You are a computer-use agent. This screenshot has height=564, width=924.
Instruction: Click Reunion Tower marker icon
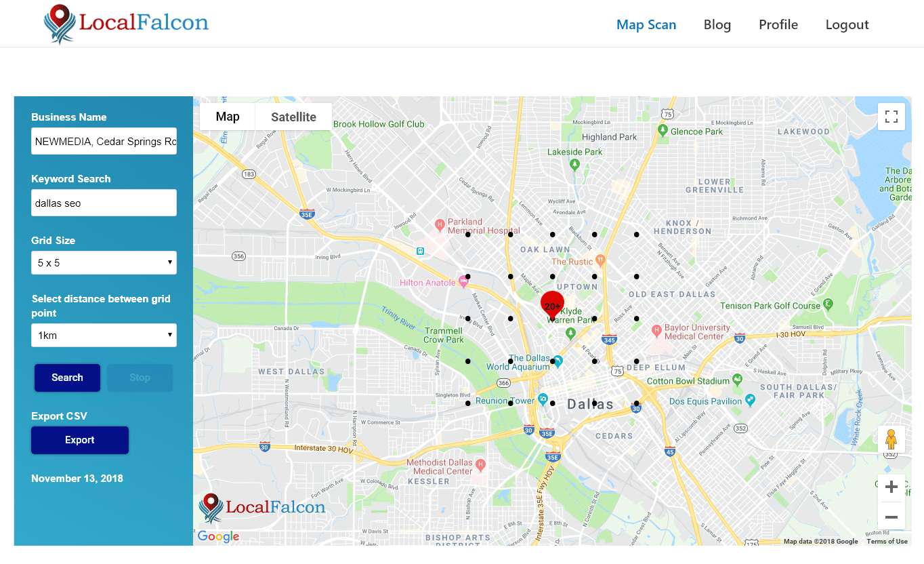pyautogui.click(x=542, y=399)
